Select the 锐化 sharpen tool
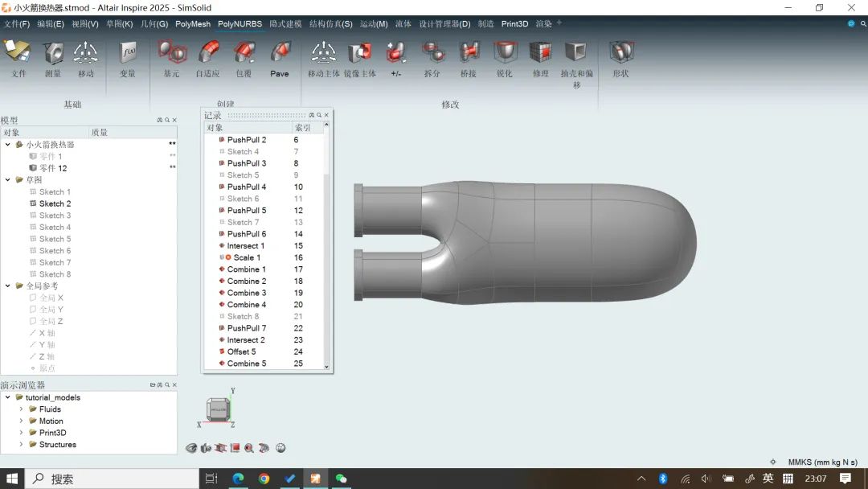This screenshot has width=868, height=489. (505, 56)
